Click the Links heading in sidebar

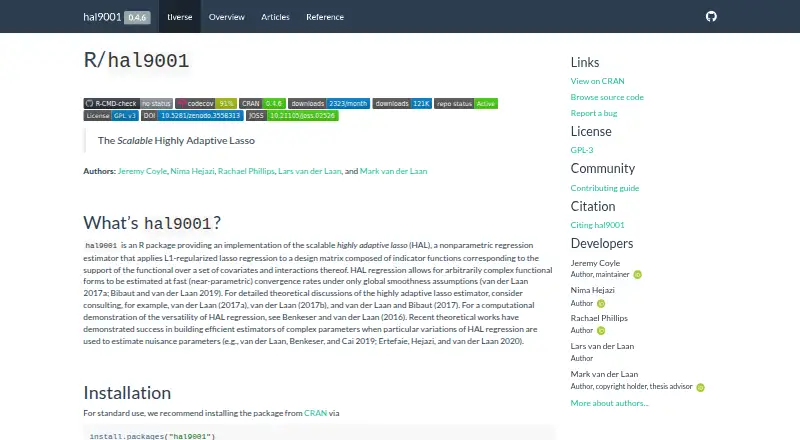(585, 62)
